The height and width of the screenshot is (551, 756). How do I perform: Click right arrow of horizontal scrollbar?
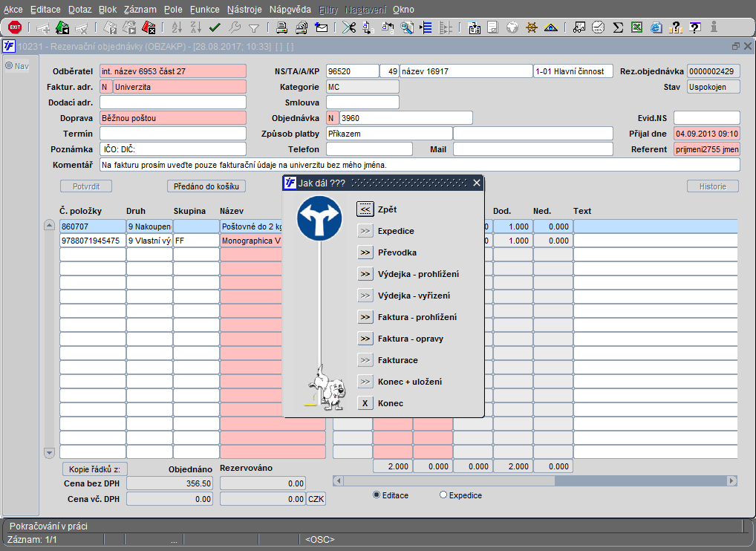pyautogui.click(x=732, y=480)
